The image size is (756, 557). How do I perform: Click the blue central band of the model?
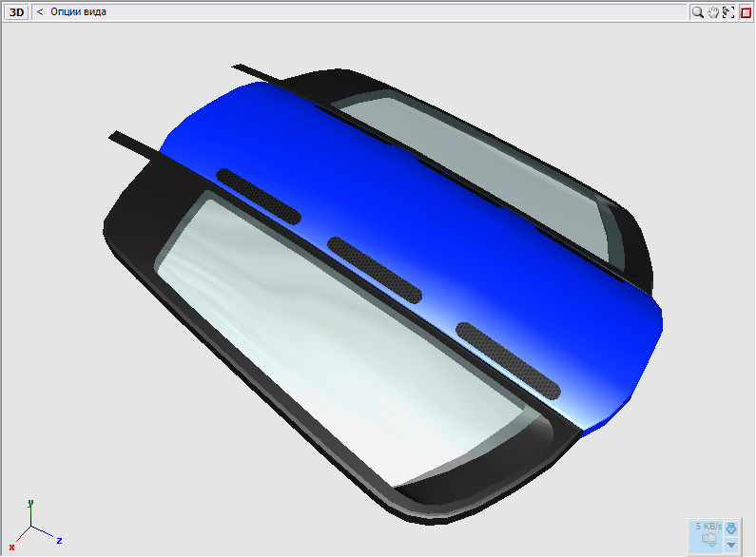coord(410,231)
